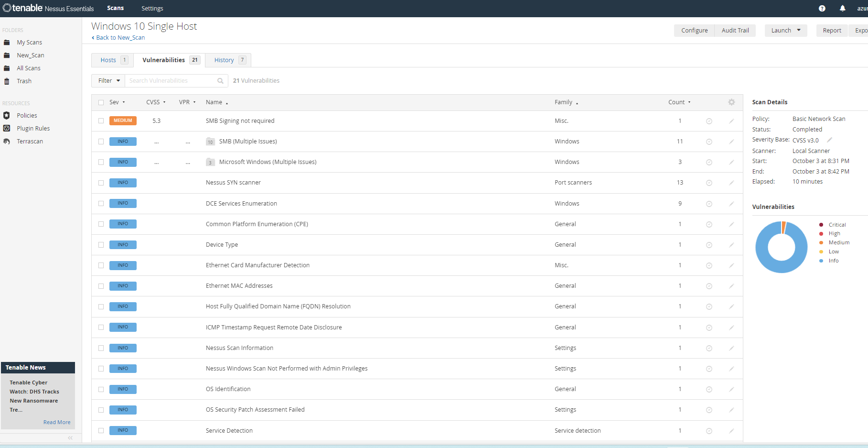
Task: Click the Configure button
Action: pyautogui.click(x=694, y=31)
